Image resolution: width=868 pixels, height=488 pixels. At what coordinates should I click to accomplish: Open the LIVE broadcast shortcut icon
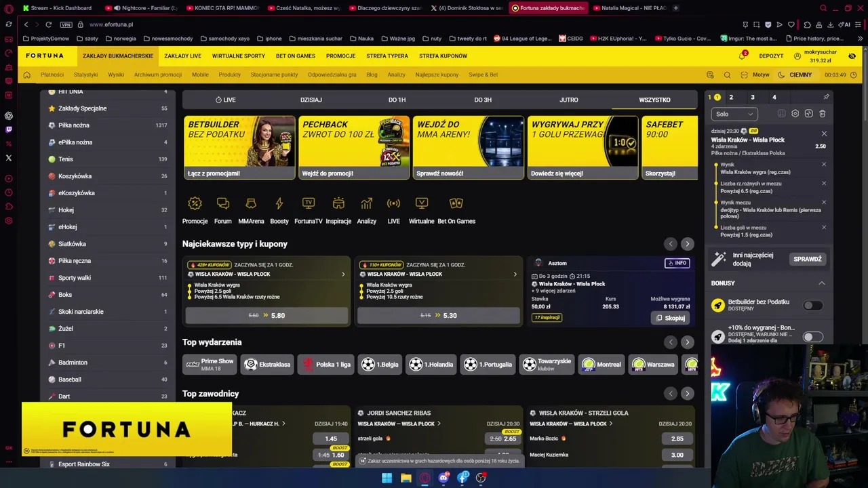click(x=393, y=203)
